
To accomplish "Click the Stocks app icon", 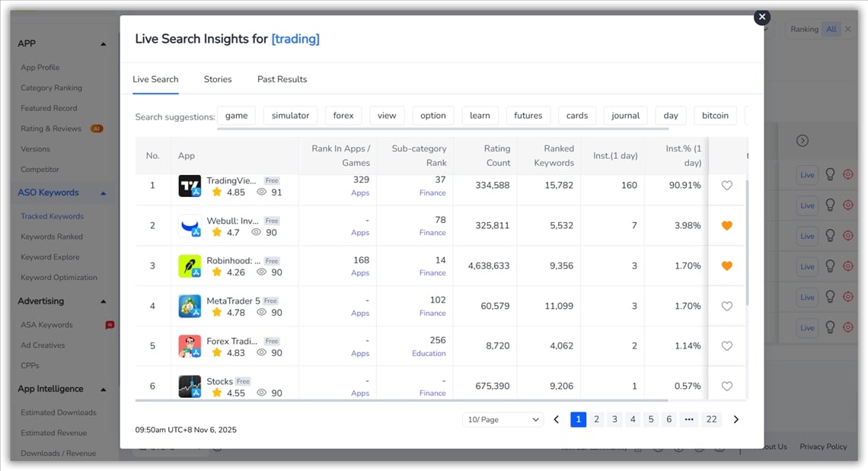I will (x=190, y=387).
